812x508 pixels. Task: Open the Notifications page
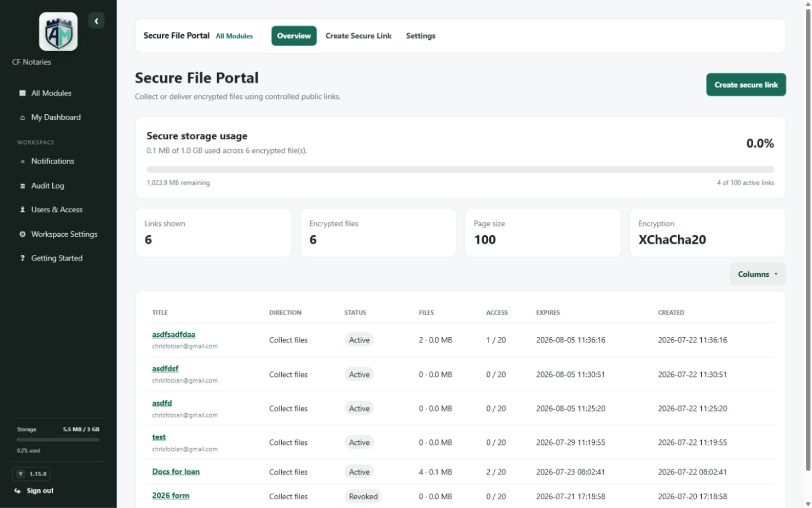coord(53,161)
